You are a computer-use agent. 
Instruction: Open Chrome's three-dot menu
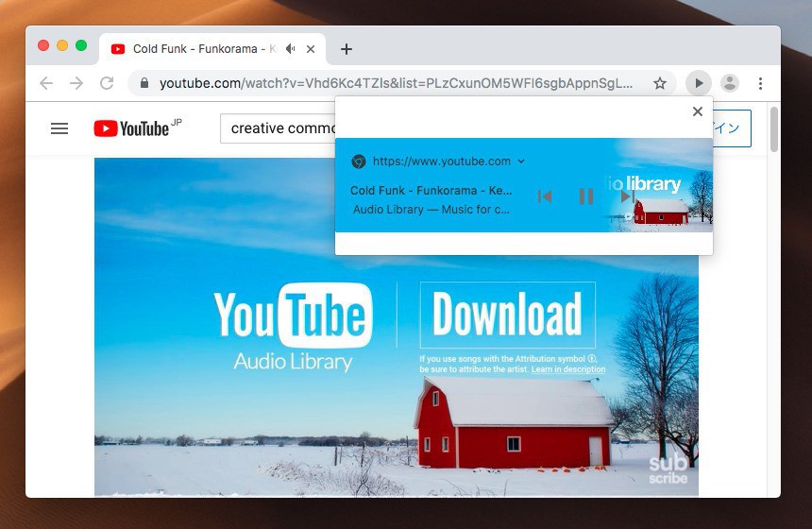[x=760, y=83]
